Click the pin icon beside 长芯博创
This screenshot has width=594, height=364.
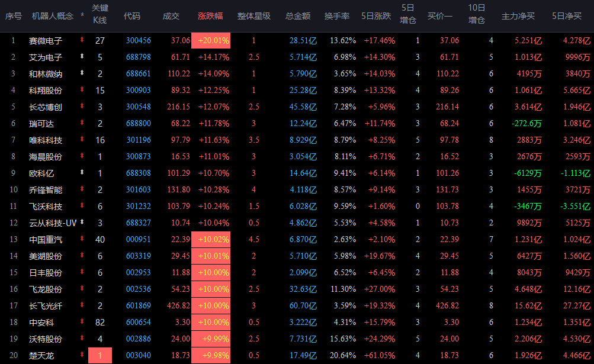[82, 106]
